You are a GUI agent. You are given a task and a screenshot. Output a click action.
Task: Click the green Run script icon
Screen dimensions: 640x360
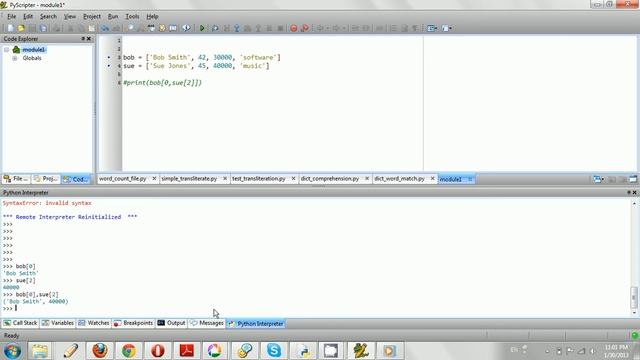pos(202,28)
